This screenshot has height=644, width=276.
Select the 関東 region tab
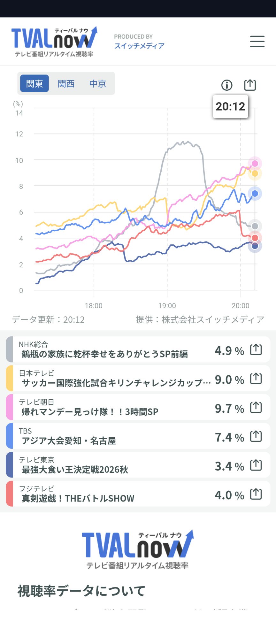(34, 83)
